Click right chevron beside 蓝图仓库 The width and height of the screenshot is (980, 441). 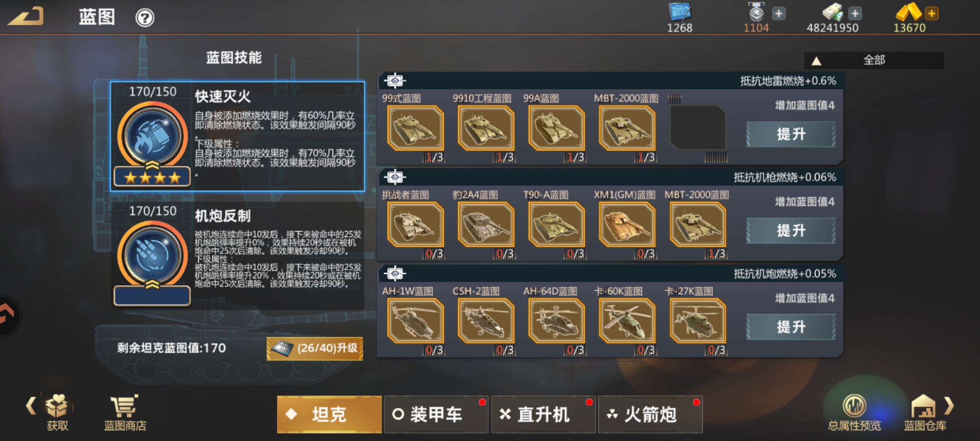[949, 406]
